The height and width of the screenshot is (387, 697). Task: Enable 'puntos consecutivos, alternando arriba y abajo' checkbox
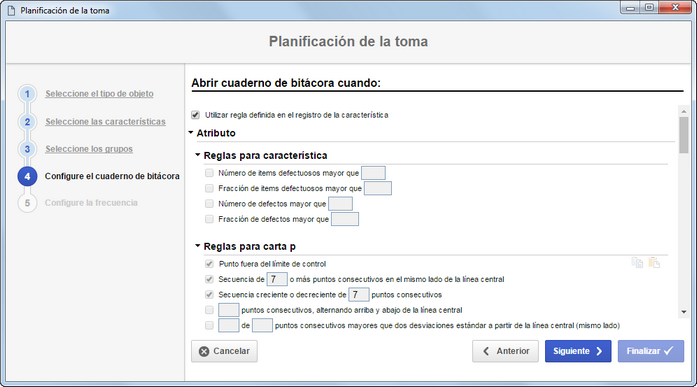209,310
